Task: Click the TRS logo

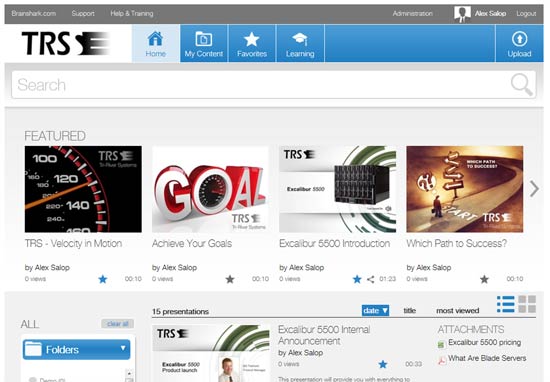Action: (66, 43)
